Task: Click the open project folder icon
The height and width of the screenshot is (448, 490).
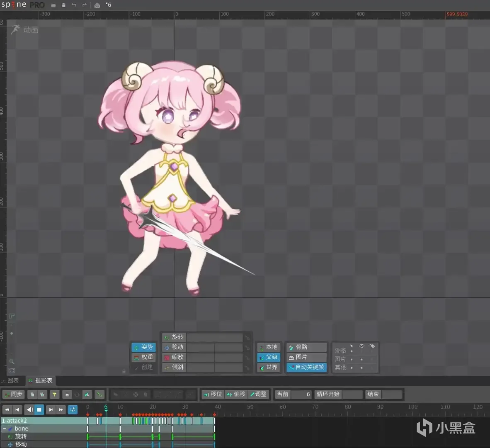Action: [53, 5]
